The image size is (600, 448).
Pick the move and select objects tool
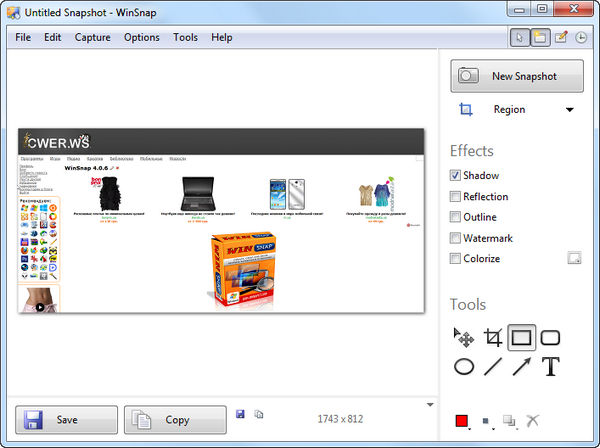463,338
